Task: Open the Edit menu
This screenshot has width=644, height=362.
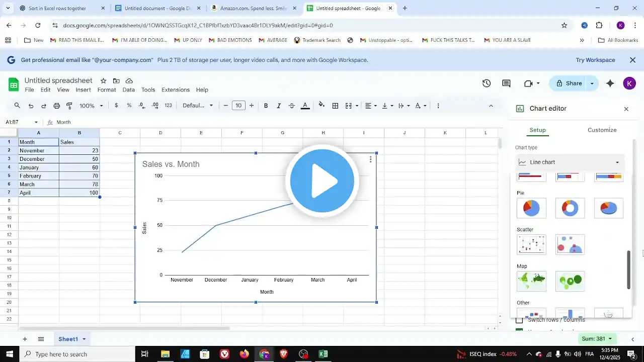Action: point(45,90)
